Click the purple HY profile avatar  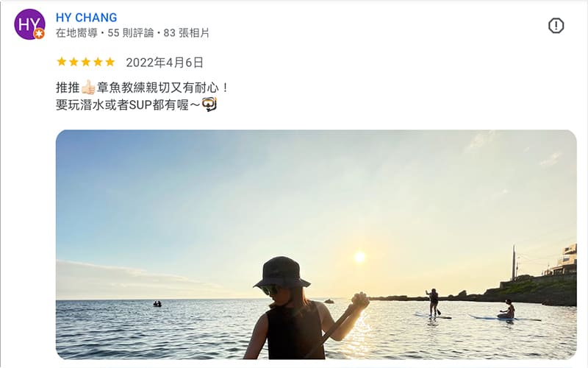coord(29,24)
